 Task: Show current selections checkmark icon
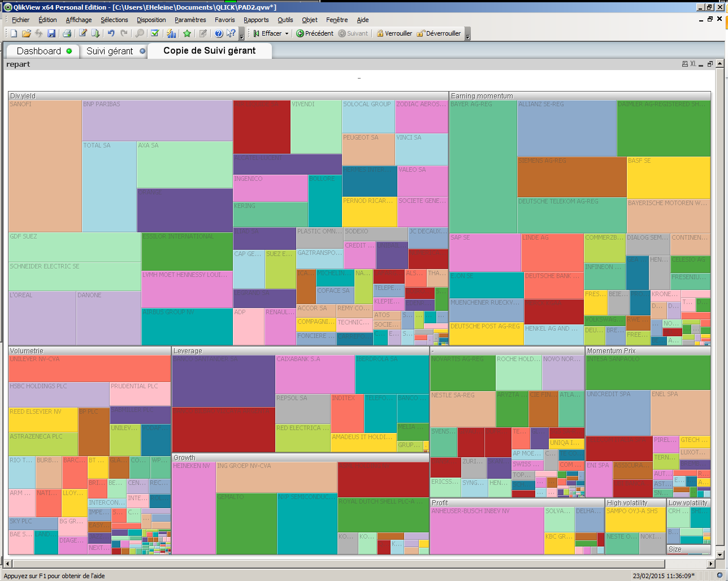pos(155,33)
